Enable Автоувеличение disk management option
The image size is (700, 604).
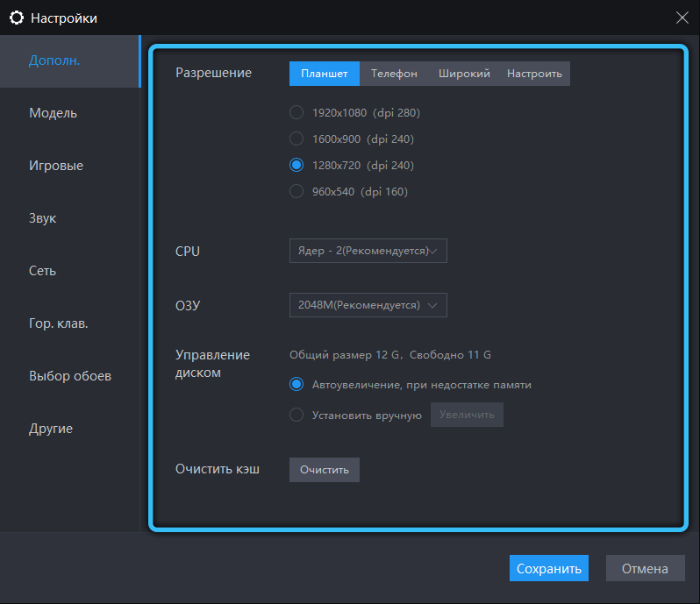pyautogui.click(x=296, y=384)
